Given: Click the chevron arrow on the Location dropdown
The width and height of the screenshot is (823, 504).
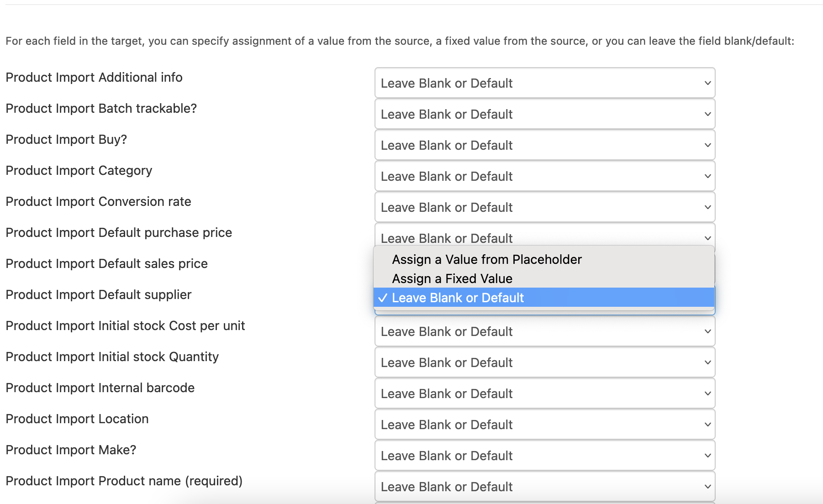Looking at the screenshot, I should pos(707,425).
